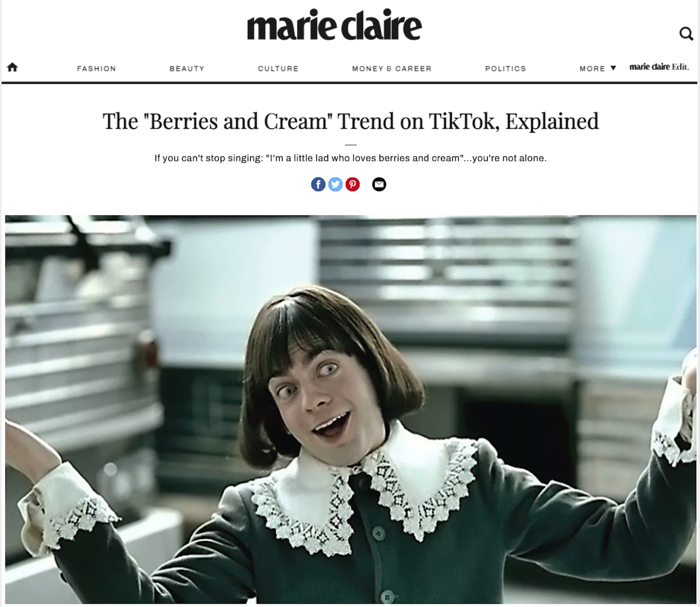Image resolution: width=700 pixels, height=607 pixels.
Task: Open the POLITICS section
Action: pyautogui.click(x=505, y=69)
